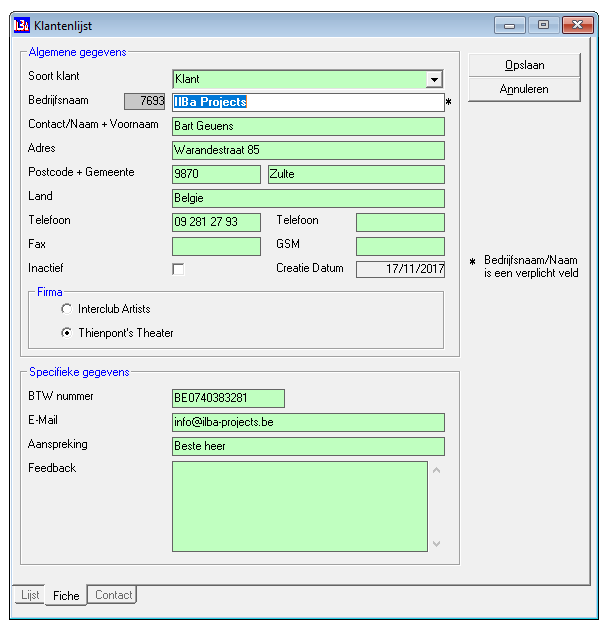
Task: Click the empty Fax field
Action: [x=216, y=246]
